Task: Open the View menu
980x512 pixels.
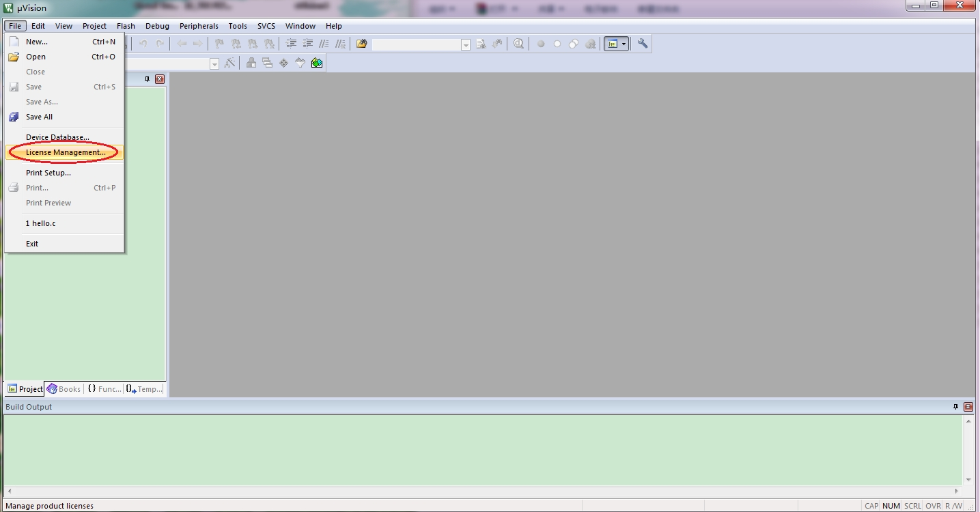Action: (64, 26)
